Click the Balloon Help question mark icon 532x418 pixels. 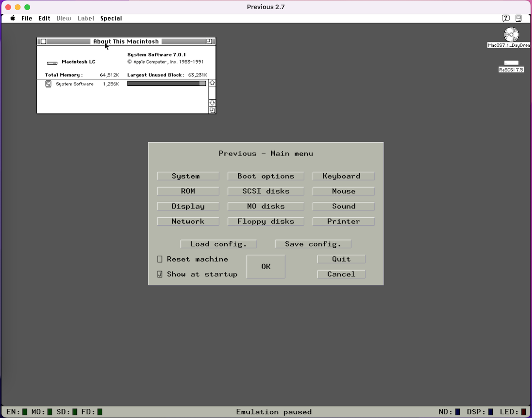tap(505, 18)
